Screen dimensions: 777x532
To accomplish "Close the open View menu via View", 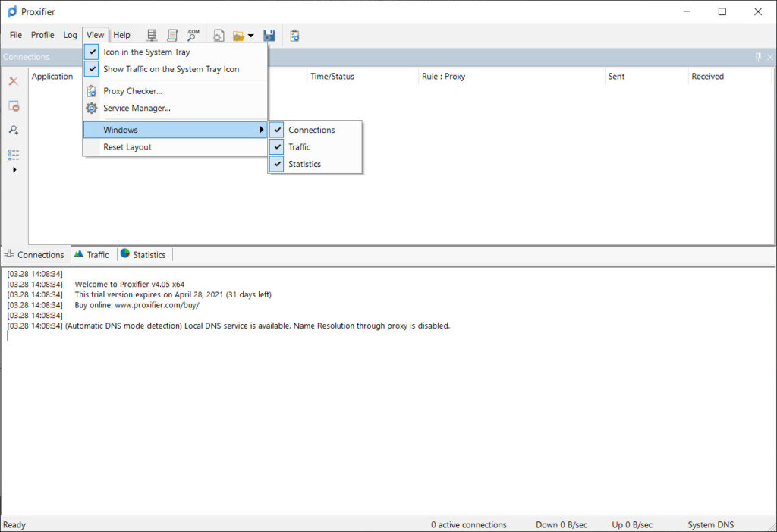I will click(95, 35).
